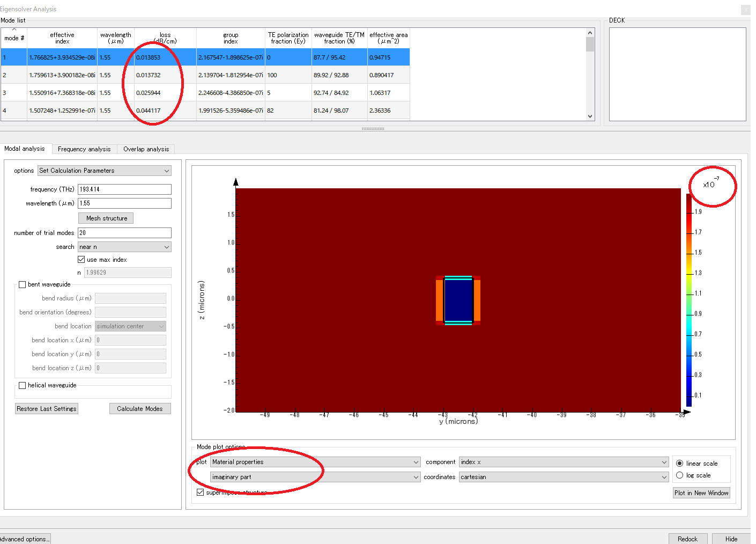Click the number of trial modes field
Image resolution: width=756 pixels, height=544 pixels.
coord(124,233)
